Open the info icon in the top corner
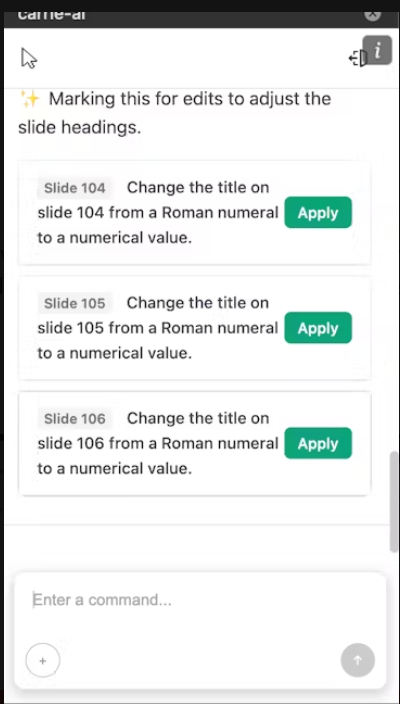This screenshot has height=704, width=400. coord(377,50)
